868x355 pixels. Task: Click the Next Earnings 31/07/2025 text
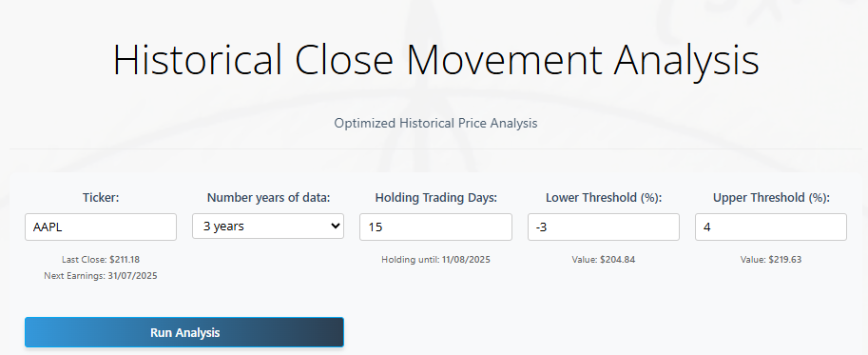tap(101, 276)
